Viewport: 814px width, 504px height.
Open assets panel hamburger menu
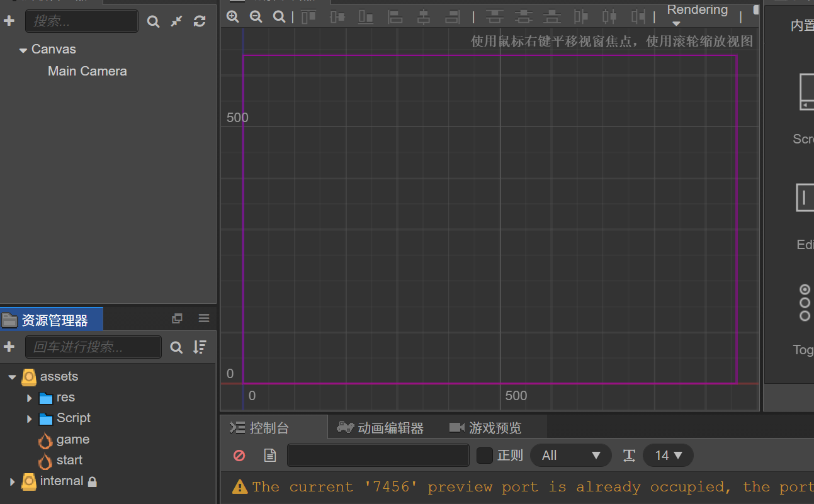click(204, 318)
